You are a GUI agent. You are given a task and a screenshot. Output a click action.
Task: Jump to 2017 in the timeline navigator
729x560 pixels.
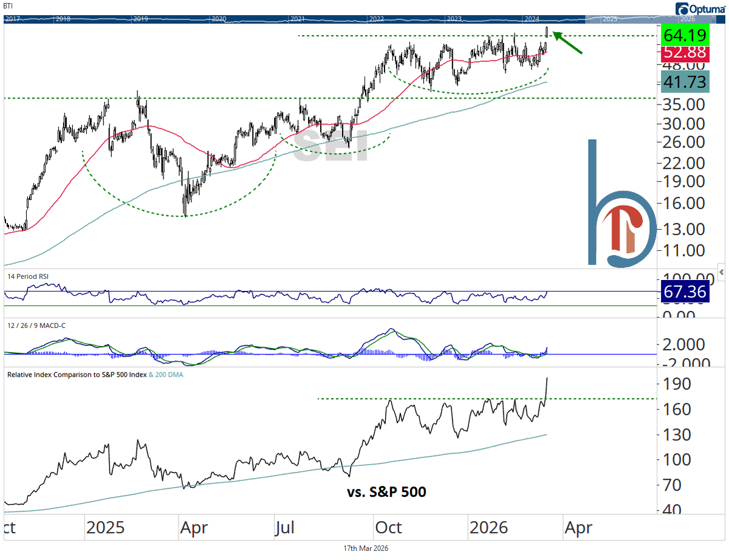point(12,19)
